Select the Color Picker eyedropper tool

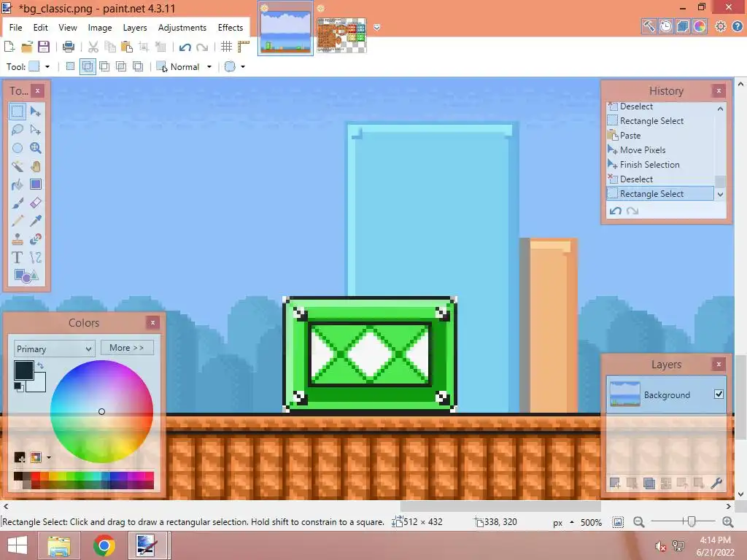[35, 221]
